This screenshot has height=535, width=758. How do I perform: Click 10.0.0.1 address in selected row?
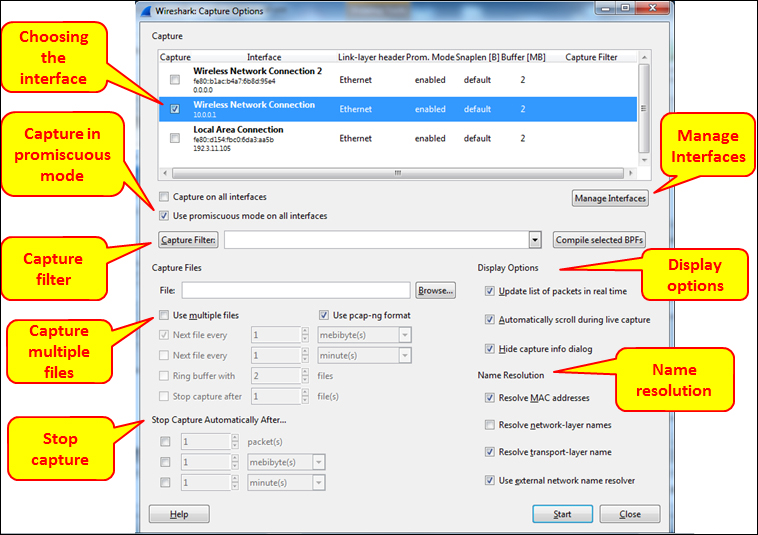click(204, 115)
